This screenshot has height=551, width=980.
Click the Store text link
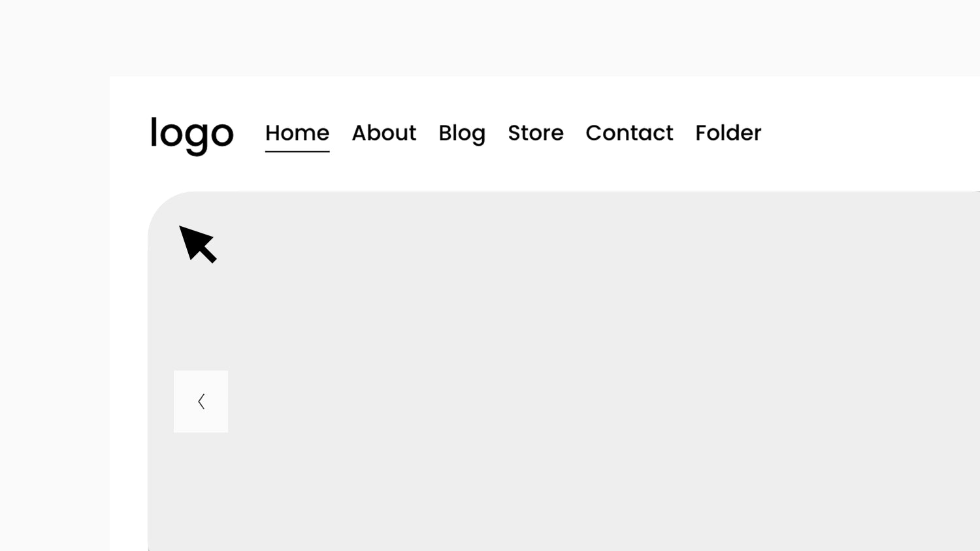pos(536,133)
